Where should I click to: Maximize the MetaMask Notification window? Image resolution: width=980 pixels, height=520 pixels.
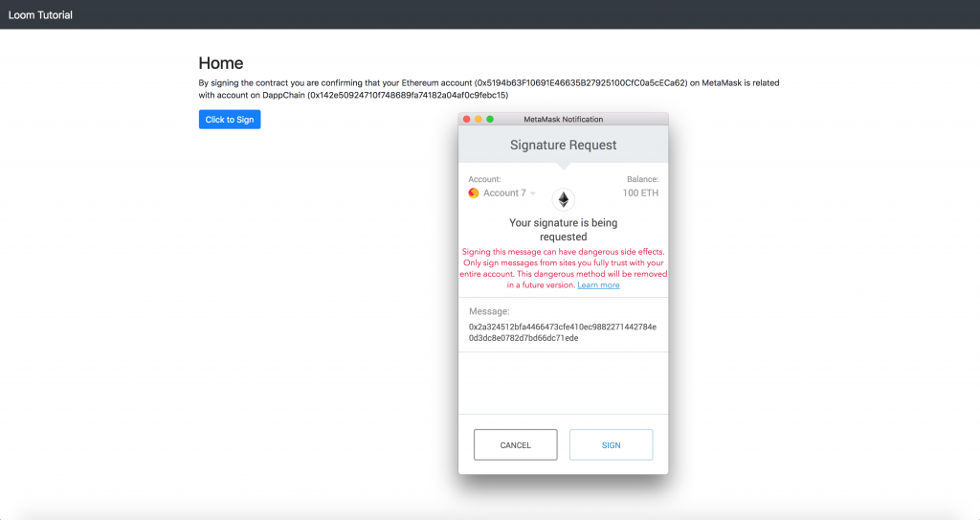(x=490, y=119)
